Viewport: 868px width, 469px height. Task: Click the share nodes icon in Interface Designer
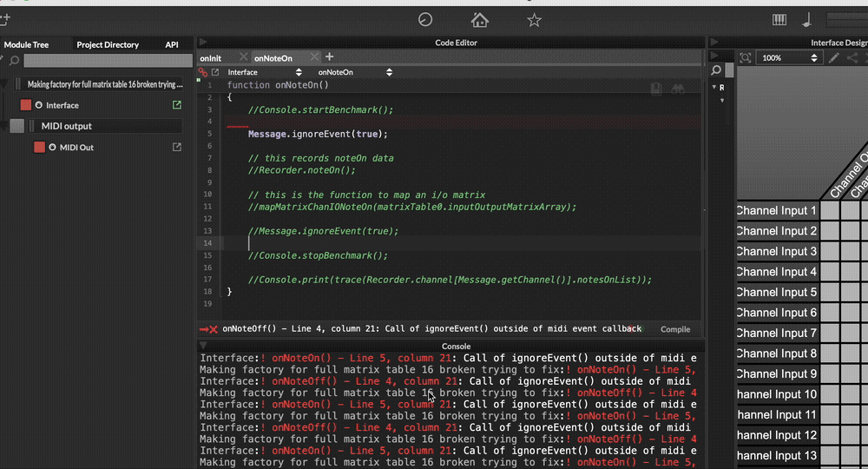click(x=852, y=57)
